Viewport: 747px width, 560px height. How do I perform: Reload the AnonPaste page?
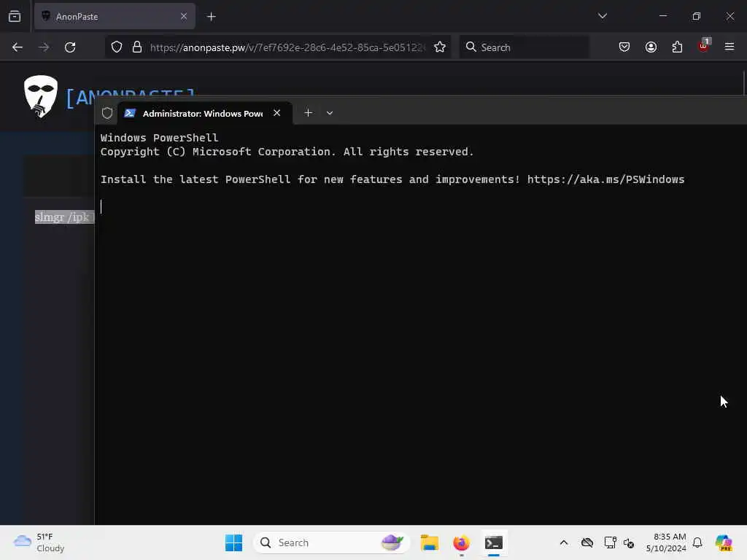coord(70,47)
